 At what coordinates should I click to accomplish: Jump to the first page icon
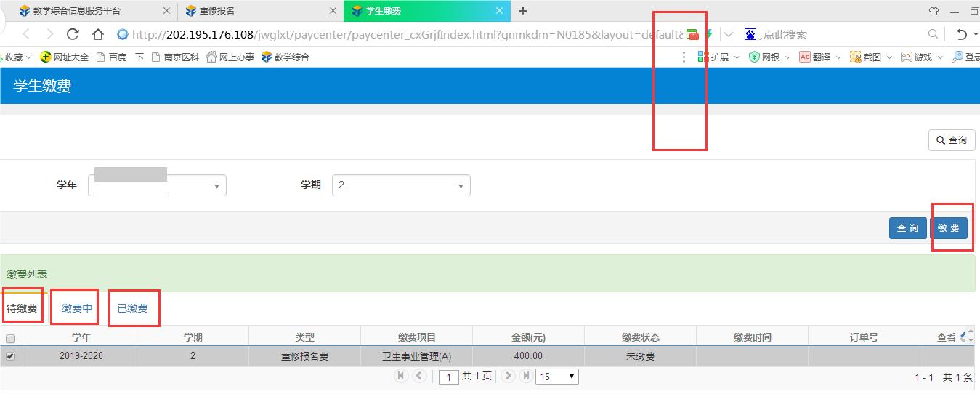[x=400, y=376]
